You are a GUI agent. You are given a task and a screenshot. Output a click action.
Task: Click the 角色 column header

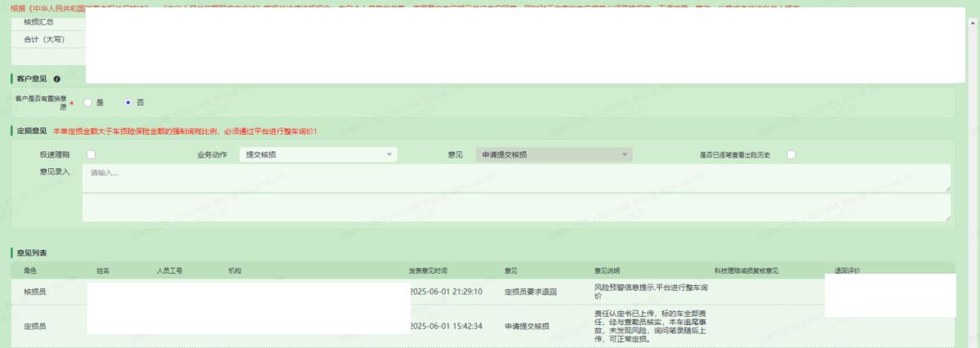[x=30, y=270]
